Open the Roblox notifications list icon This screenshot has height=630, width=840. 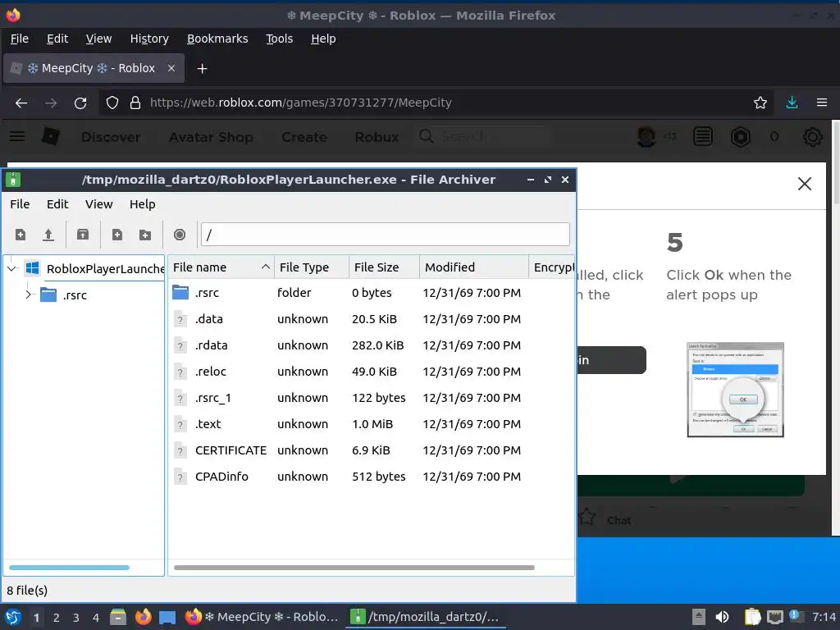coord(703,137)
